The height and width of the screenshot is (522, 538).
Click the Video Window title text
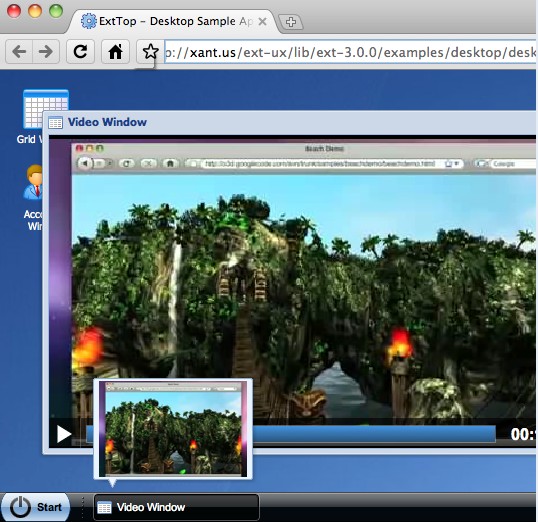(x=107, y=122)
